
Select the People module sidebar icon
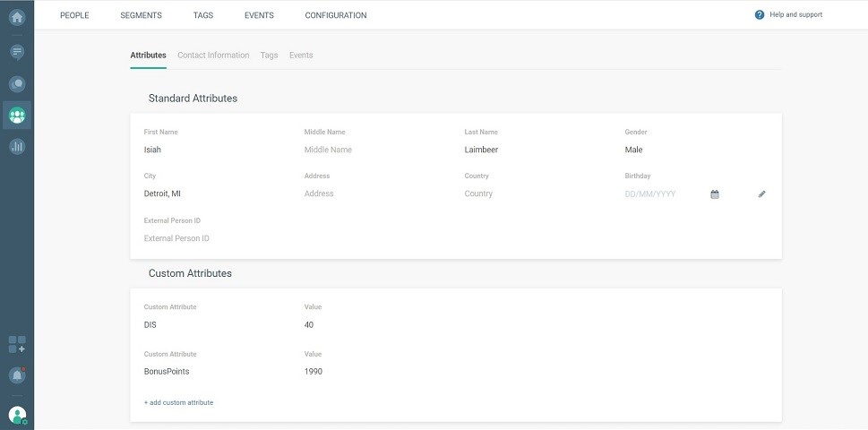pos(17,116)
